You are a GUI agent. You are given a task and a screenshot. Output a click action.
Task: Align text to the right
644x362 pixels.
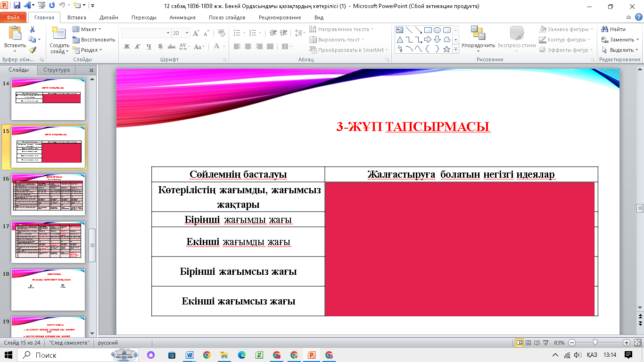pos(259,47)
